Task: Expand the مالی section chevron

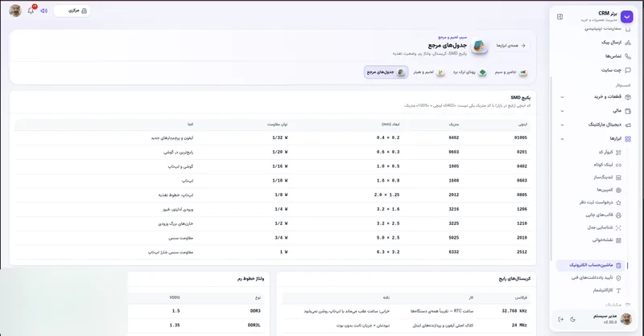Action: point(562,111)
